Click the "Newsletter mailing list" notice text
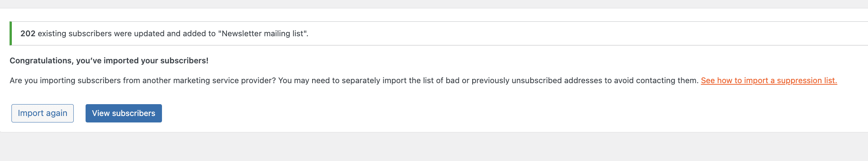868x161 pixels. [264, 34]
